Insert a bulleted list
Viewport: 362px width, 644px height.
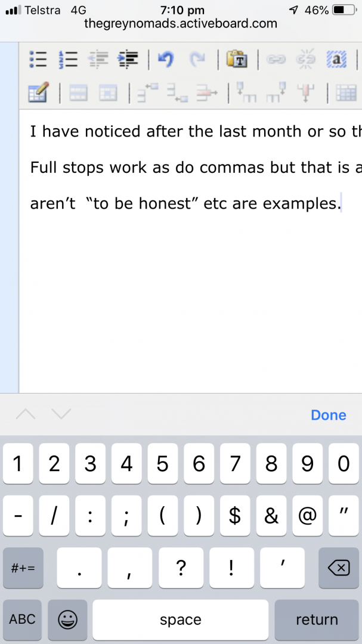38,60
